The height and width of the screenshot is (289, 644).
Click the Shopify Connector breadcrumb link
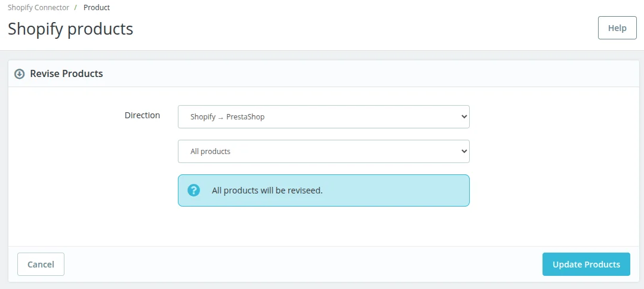click(38, 7)
